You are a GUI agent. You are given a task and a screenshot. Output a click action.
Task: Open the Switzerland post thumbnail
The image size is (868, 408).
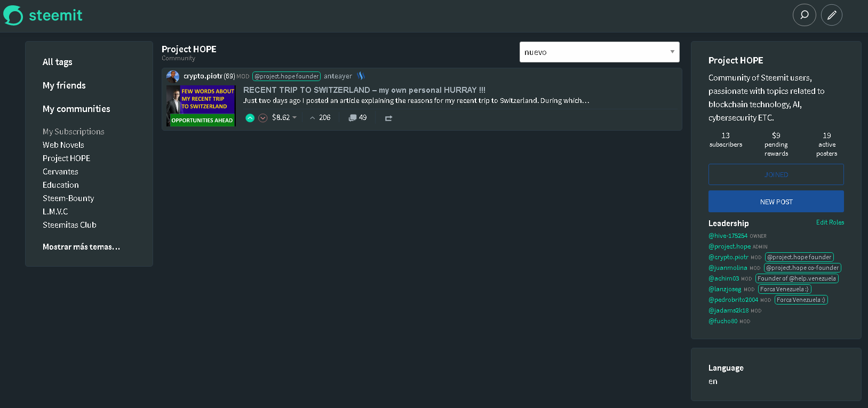(201, 106)
